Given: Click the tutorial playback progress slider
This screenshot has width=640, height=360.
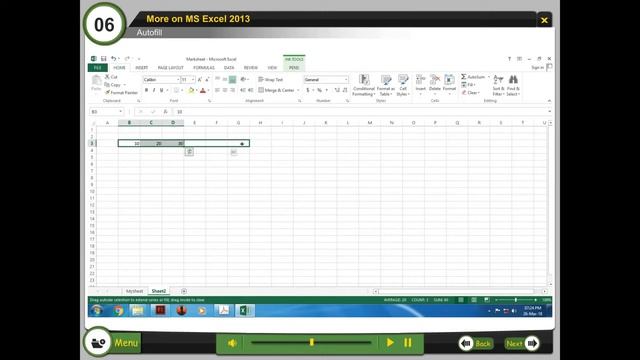Looking at the screenshot, I should coord(311,342).
